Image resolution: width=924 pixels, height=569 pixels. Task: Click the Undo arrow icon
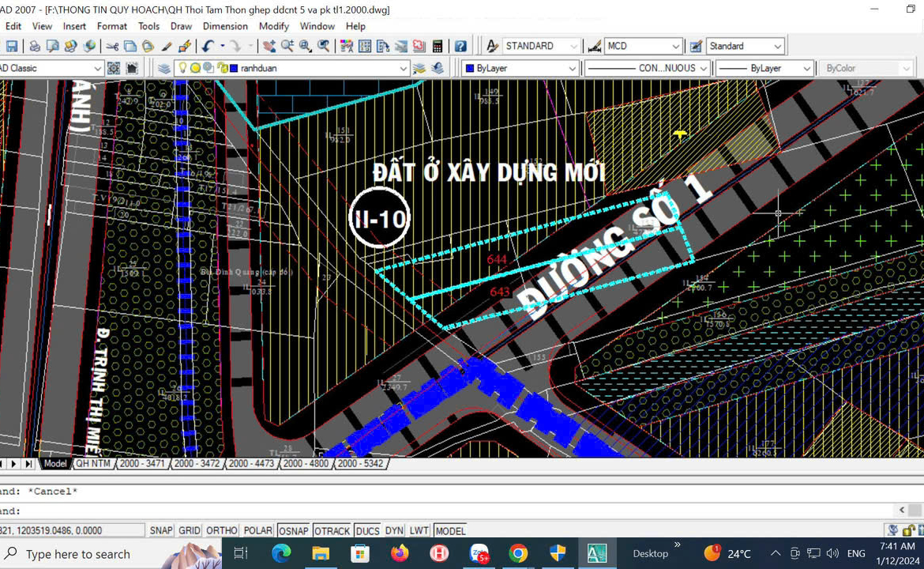coord(208,47)
